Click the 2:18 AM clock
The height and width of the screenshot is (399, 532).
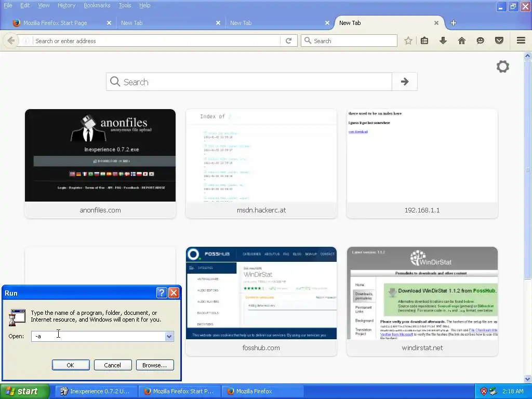tap(513, 391)
